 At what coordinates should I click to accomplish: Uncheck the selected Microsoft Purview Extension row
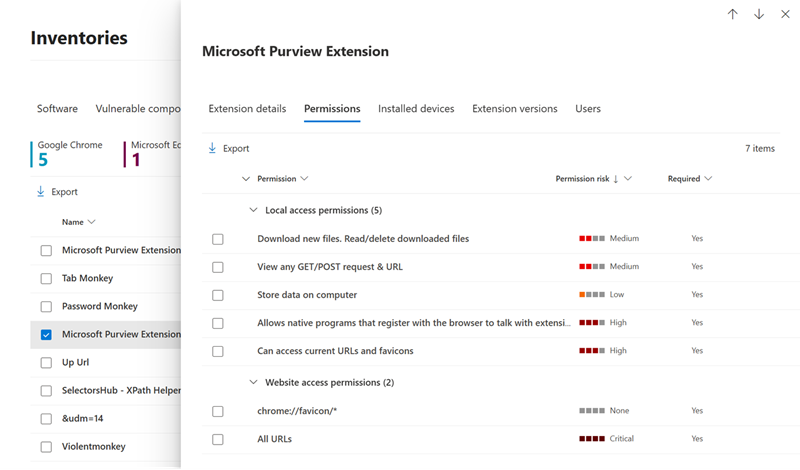click(x=46, y=335)
